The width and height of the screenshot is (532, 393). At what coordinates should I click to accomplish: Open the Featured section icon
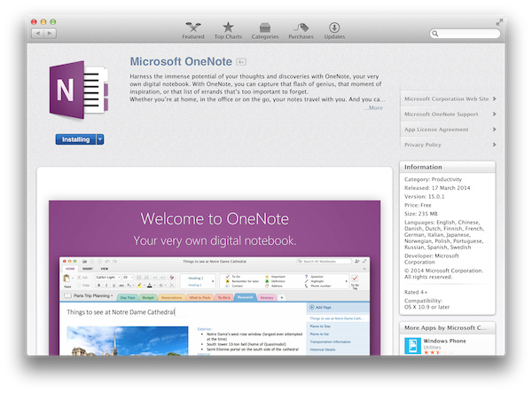click(x=193, y=28)
